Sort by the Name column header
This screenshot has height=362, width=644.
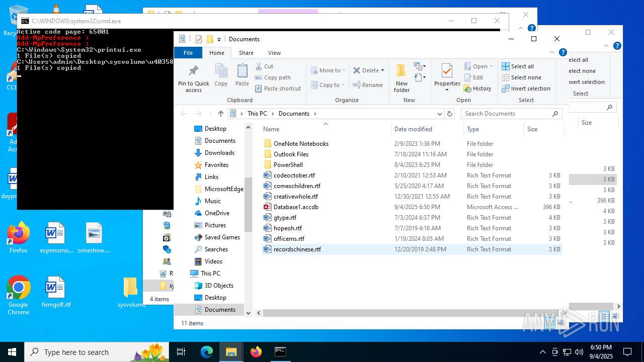pos(325,129)
